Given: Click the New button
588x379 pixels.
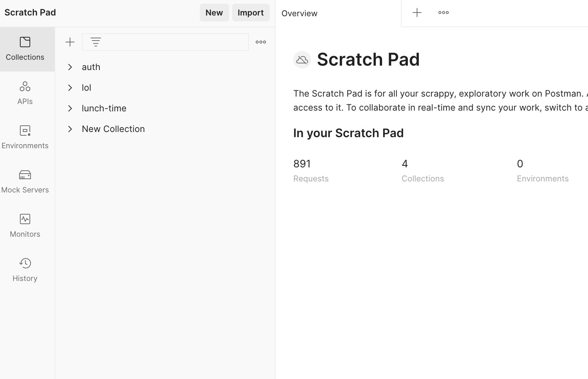Looking at the screenshot, I should point(214,13).
